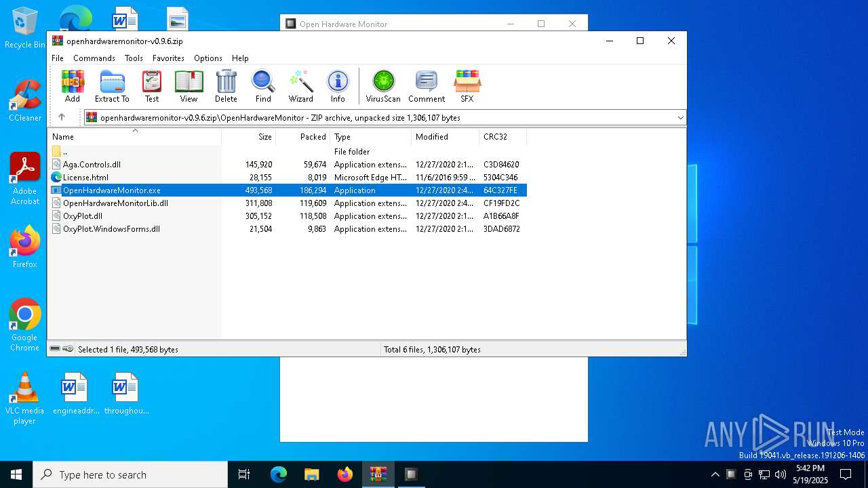This screenshot has height=488, width=868.
Task: Sort by the CRC32 column header
Action: coord(502,137)
